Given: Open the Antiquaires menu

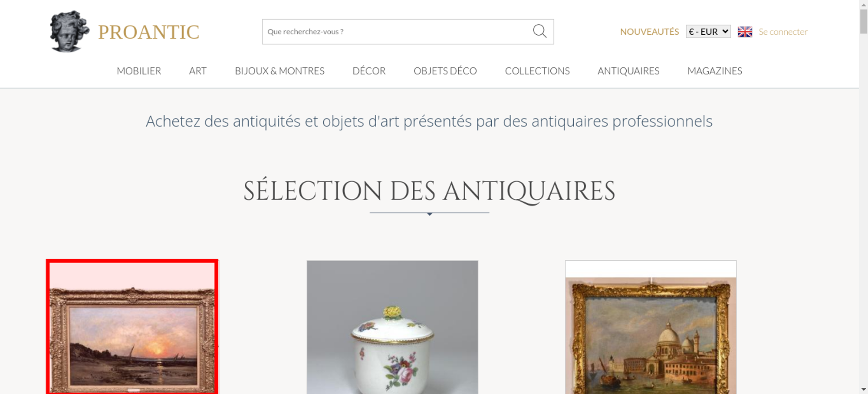Looking at the screenshot, I should (x=628, y=71).
